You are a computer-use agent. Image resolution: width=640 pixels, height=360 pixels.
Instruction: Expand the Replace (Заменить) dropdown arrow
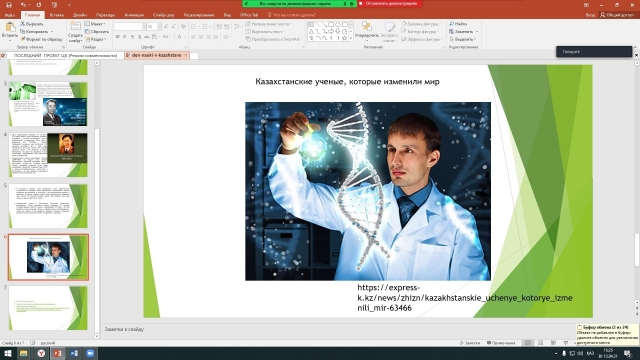[477, 31]
